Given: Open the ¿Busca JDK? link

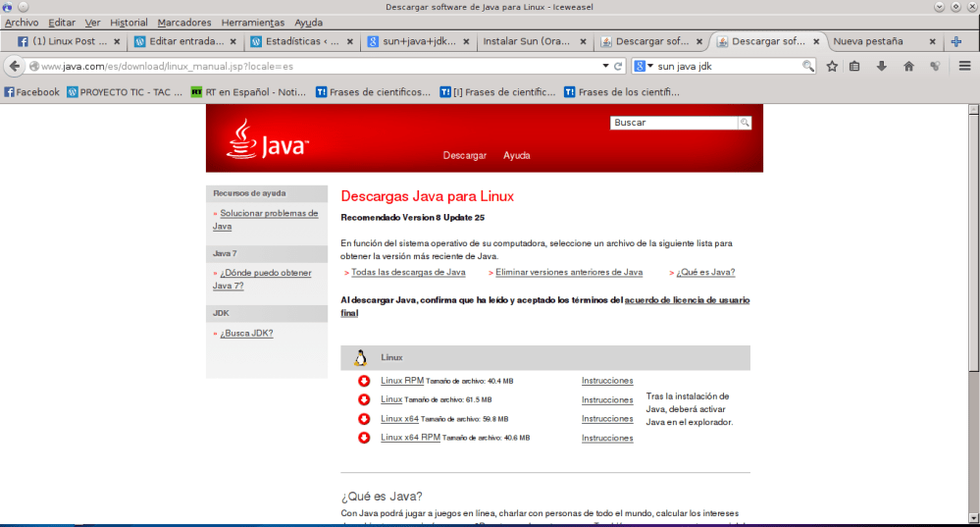Looking at the screenshot, I should click(246, 334).
